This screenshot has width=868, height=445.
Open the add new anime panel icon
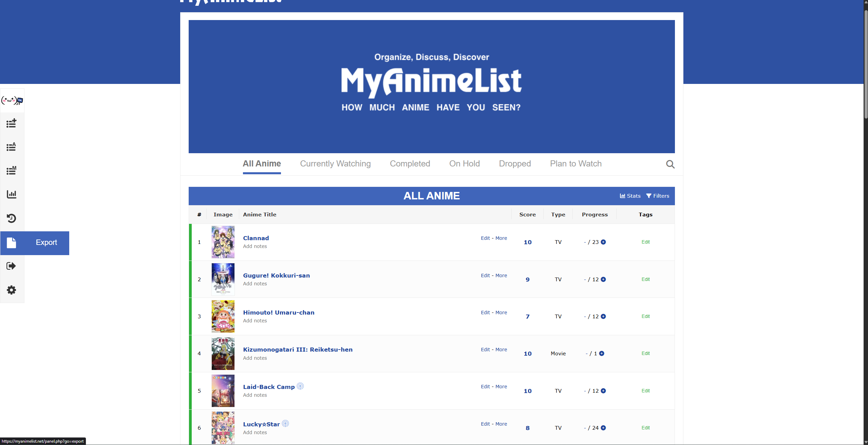click(12, 123)
